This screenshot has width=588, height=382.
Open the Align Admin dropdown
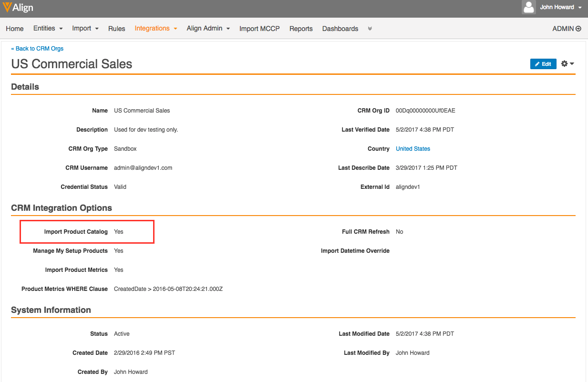(208, 29)
